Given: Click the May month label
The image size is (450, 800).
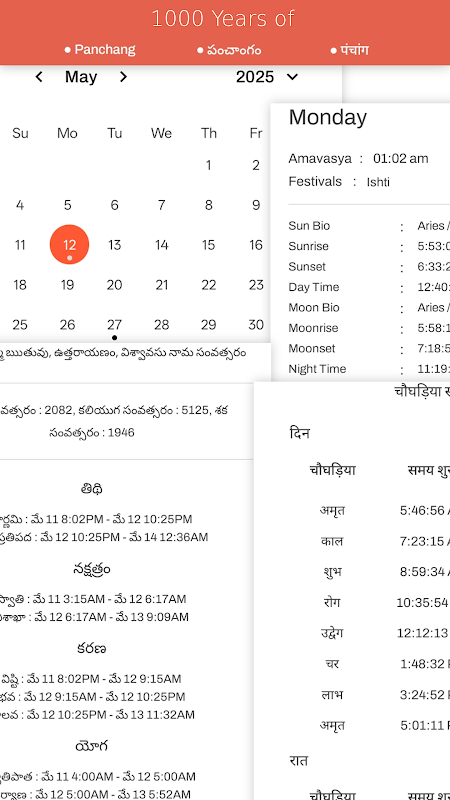Looking at the screenshot, I should [x=81, y=77].
